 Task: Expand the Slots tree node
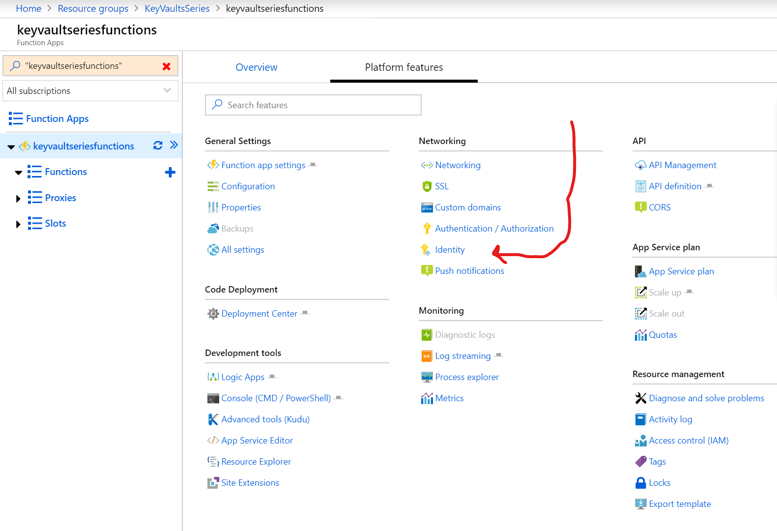point(18,224)
